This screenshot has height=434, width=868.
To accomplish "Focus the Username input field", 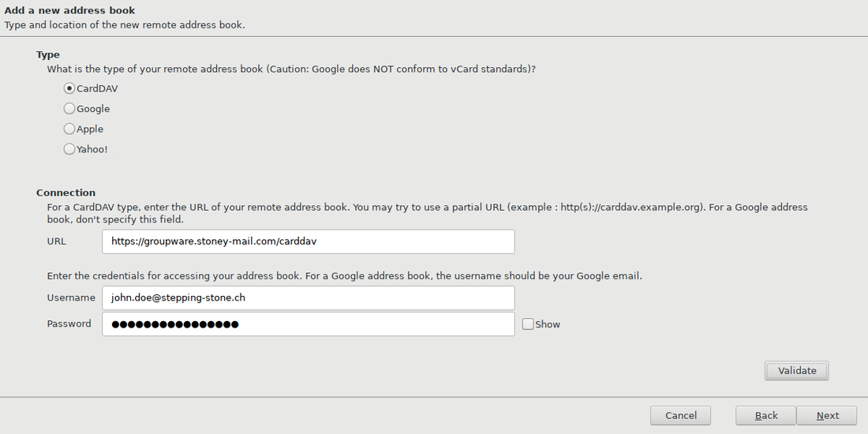I will pyautogui.click(x=308, y=297).
